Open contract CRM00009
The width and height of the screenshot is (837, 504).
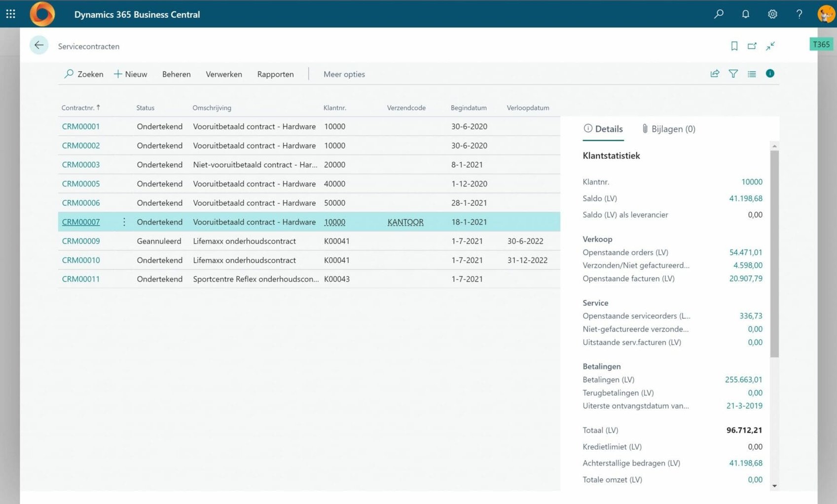[81, 241]
